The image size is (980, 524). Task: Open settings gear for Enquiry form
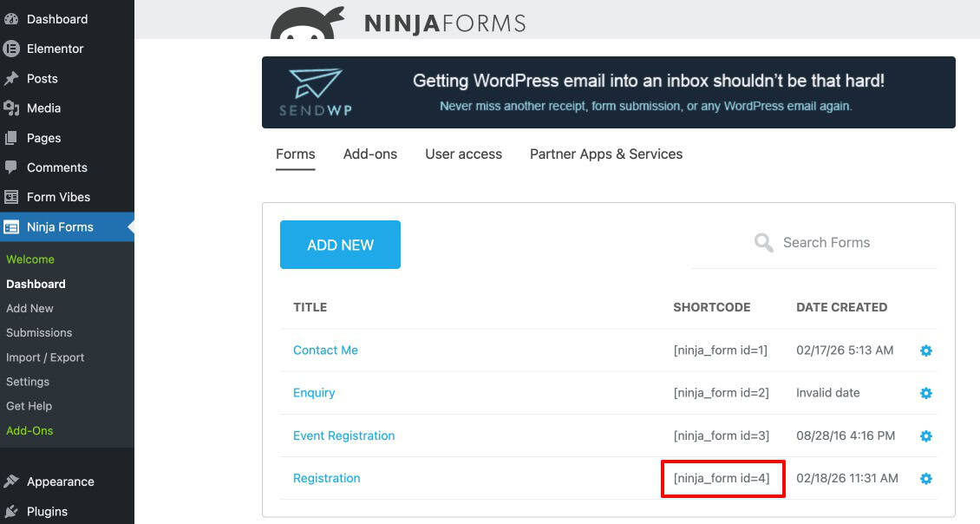point(925,393)
